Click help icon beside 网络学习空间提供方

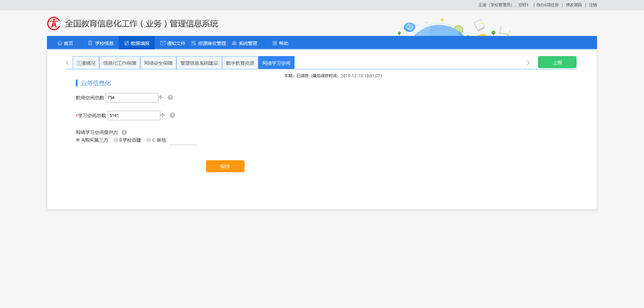[x=124, y=132]
